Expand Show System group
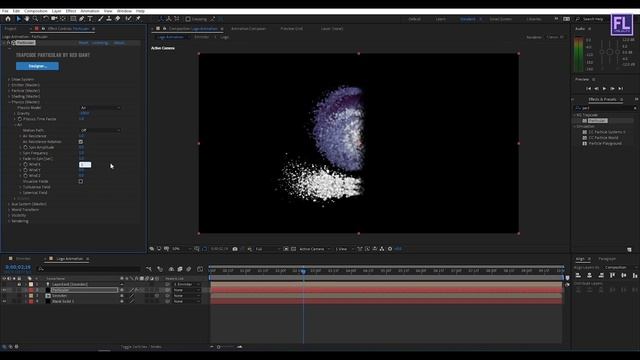 [9, 79]
